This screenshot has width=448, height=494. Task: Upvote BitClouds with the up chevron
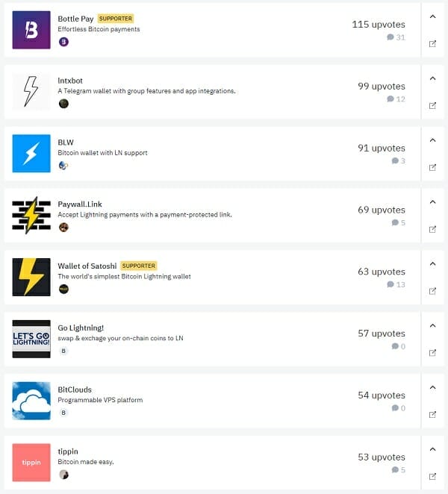432,387
